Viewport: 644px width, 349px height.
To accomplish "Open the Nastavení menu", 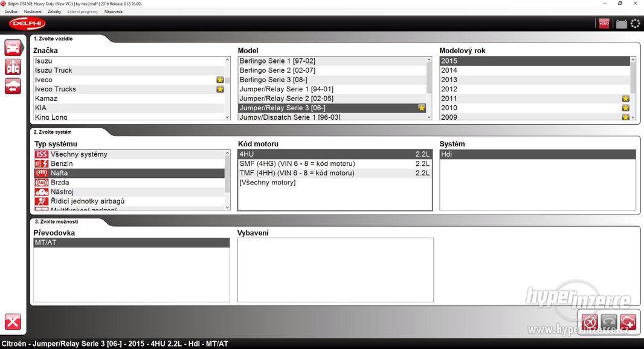I will click(x=33, y=11).
